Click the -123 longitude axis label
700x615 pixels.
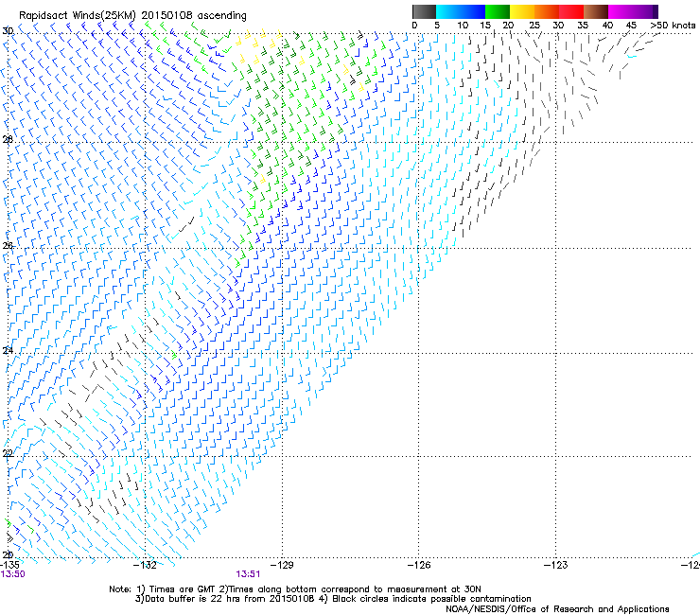point(556,565)
